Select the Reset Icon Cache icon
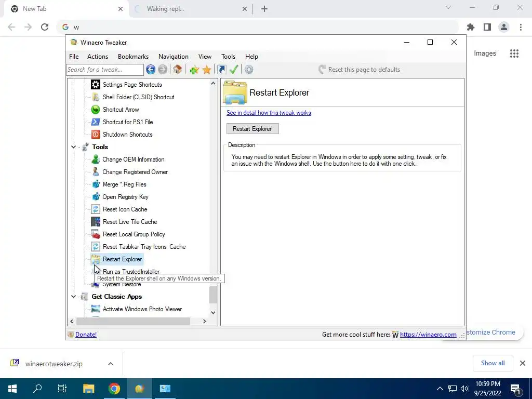The width and height of the screenshot is (532, 399). (96, 209)
